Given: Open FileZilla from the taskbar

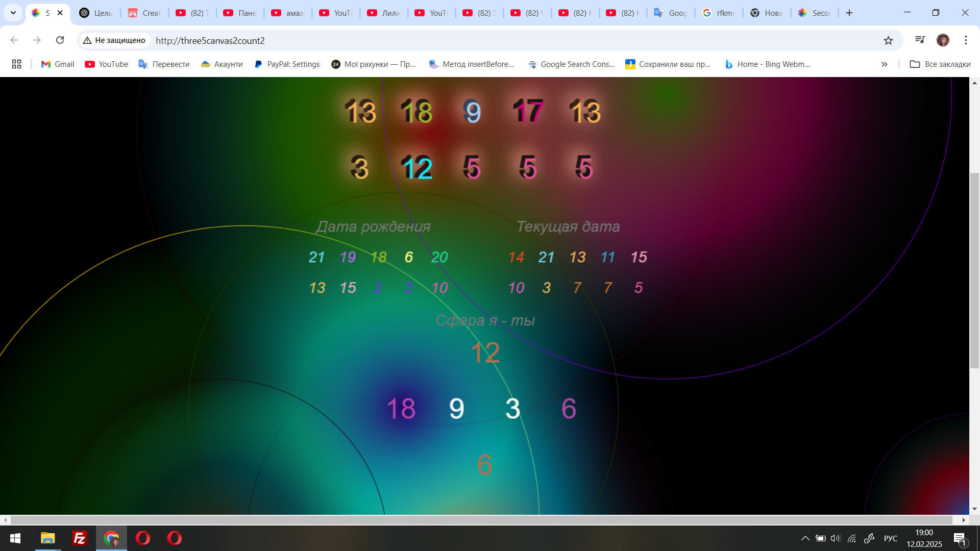Looking at the screenshot, I should pyautogui.click(x=80, y=538).
